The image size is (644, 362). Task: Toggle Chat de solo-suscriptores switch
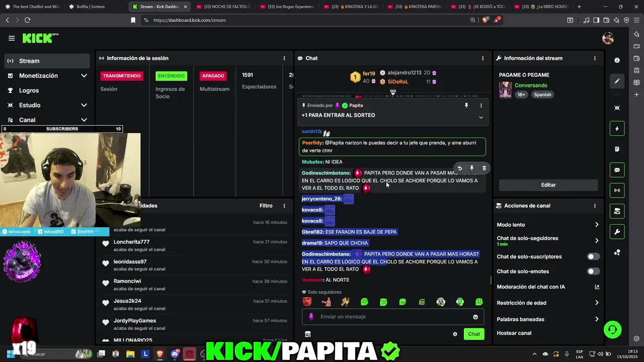(594, 257)
